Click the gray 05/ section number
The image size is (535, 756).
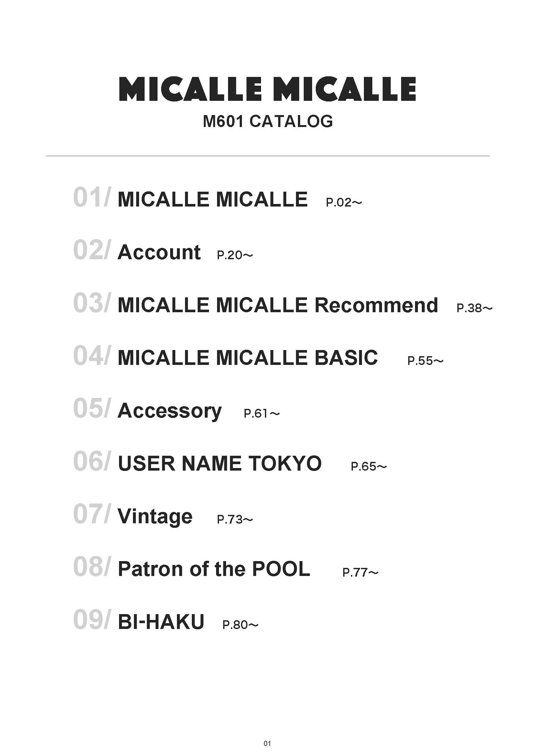click(x=92, y=409)
